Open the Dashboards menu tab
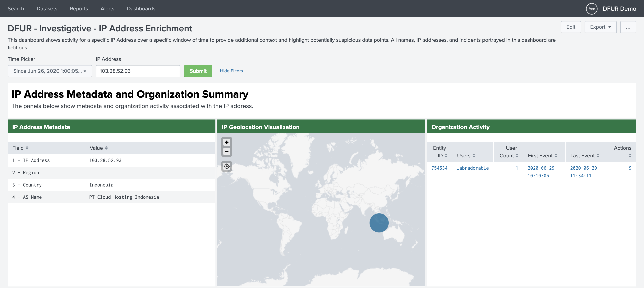This screenshot has height=288, width=644. click(140, 8)
